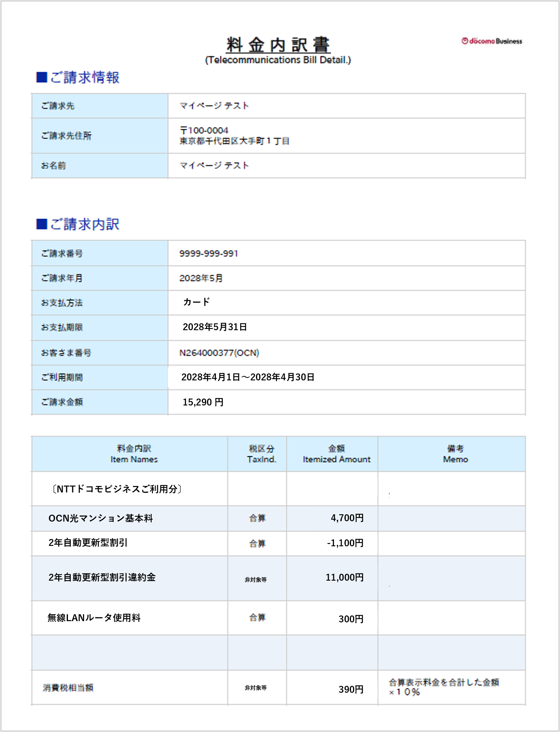The image size is (560, 732).
Task: Click the 無線LANルータ使用料 item
Action: [x=94, y=618]
